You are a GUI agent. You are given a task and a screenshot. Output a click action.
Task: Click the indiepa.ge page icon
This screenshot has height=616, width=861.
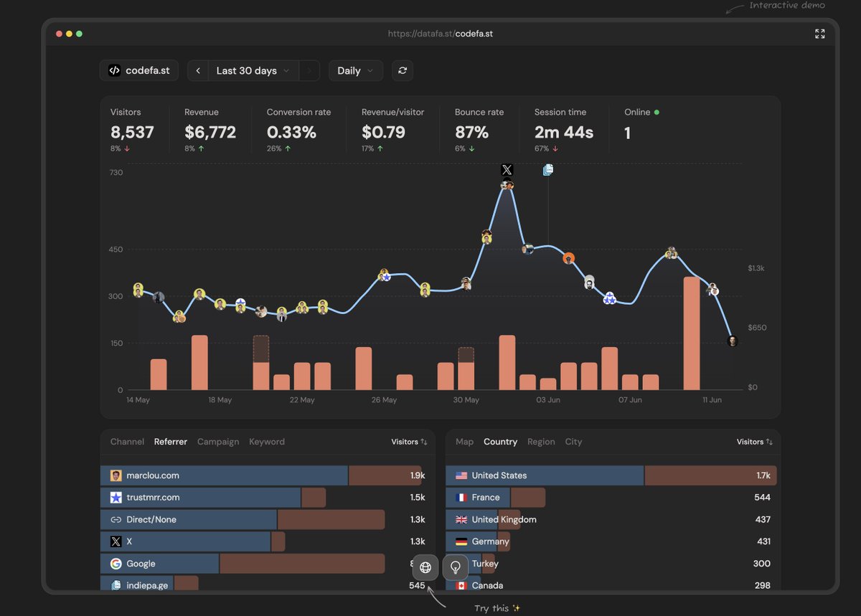116,585
